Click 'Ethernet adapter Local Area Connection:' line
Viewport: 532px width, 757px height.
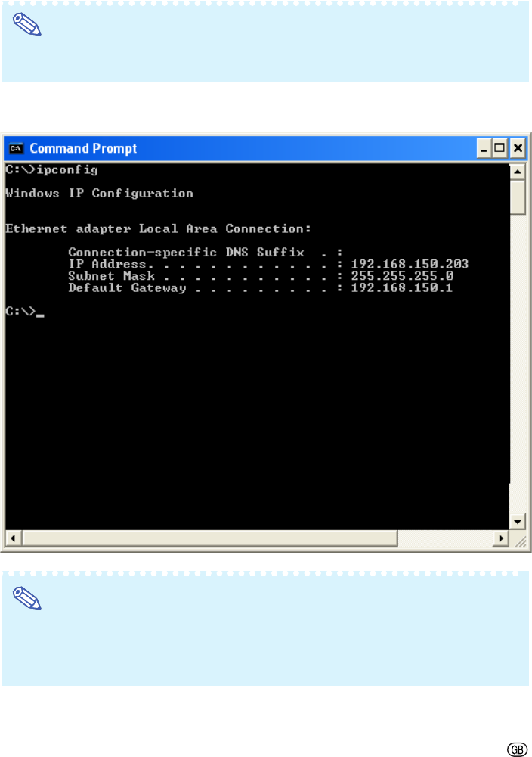point(158,228)
